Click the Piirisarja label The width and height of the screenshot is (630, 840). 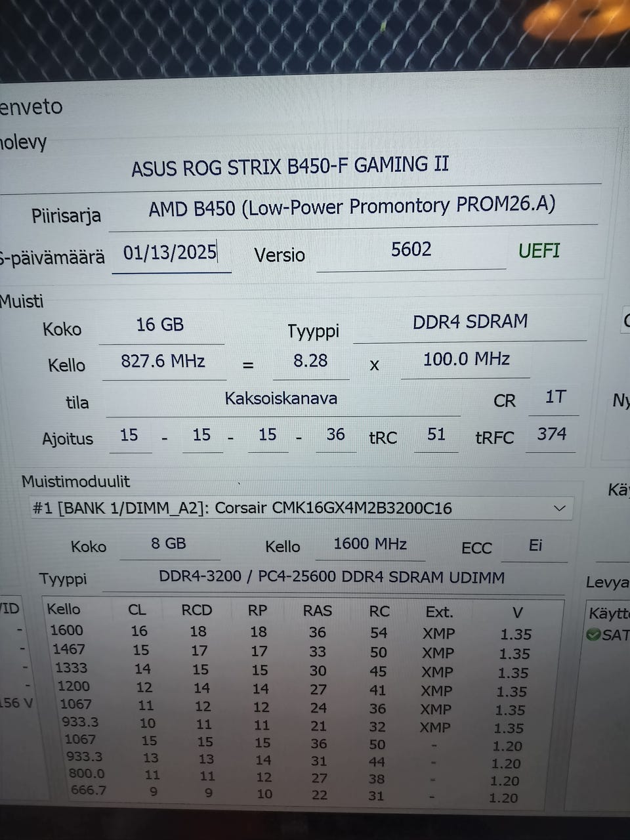click(66, 215)
